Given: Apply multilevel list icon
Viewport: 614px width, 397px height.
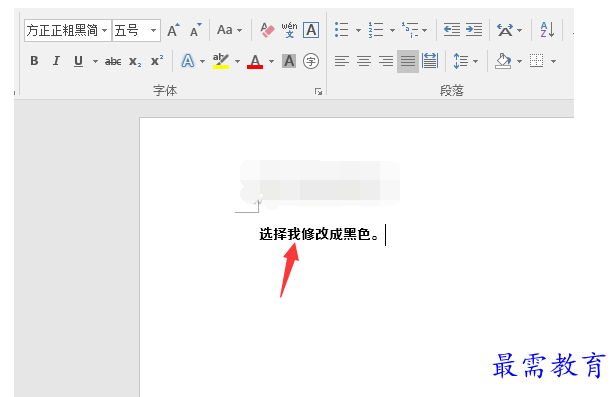Looking at the screenshot, I should point(410,30).
